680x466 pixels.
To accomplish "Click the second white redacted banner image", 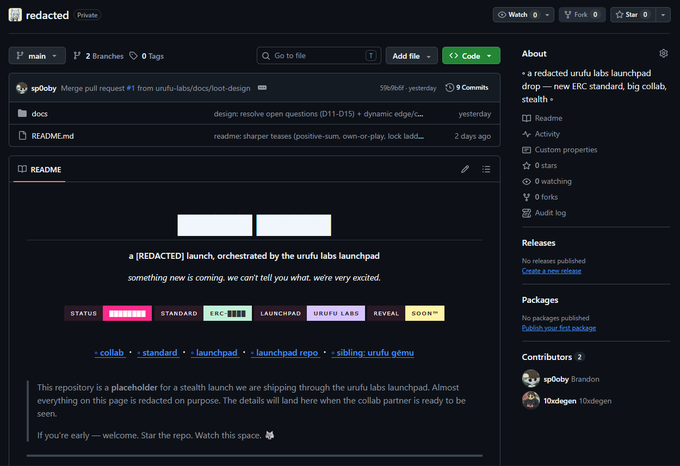I will click(294, 225).
